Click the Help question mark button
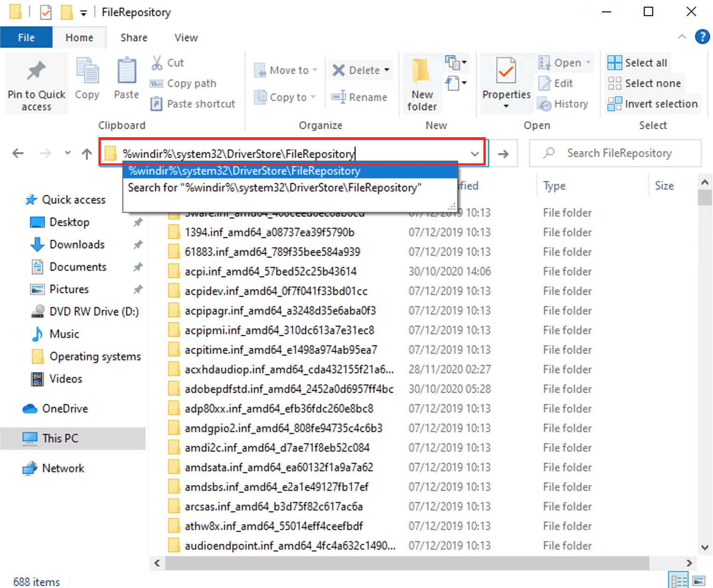Image resolution: width=713 pixels, height=588 pixels. [702, 37]
